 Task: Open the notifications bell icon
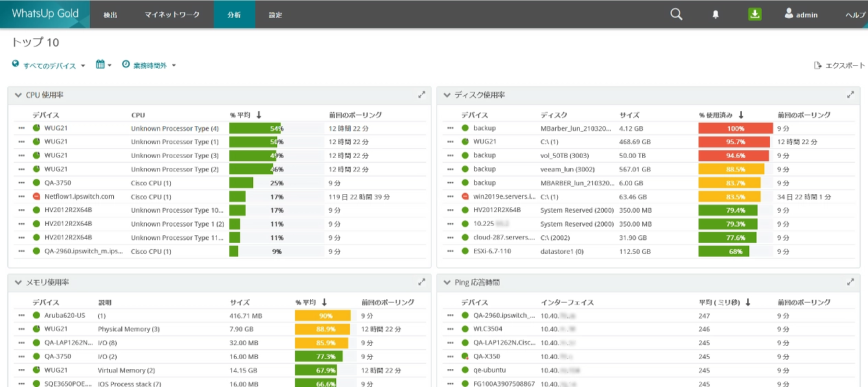(716, 14)
